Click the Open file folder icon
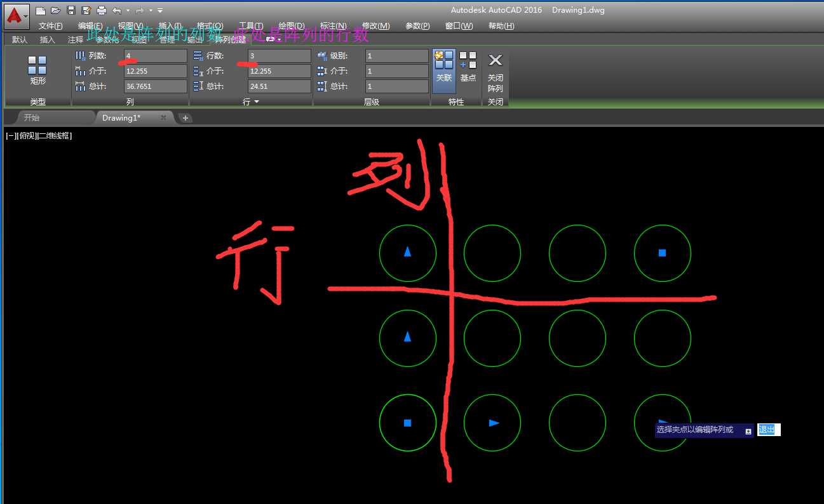 [x=56, y=10]
